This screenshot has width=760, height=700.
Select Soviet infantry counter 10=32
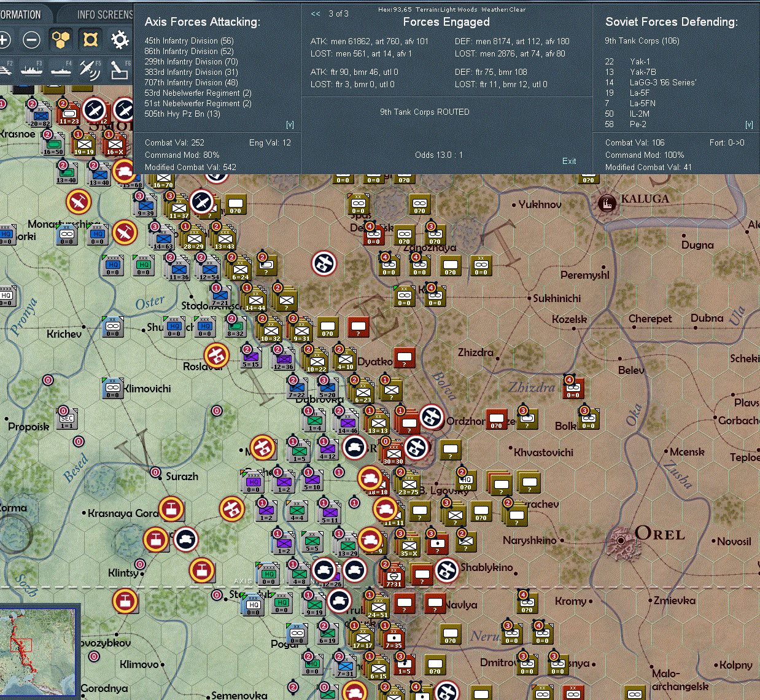click(x=271, y=331)
